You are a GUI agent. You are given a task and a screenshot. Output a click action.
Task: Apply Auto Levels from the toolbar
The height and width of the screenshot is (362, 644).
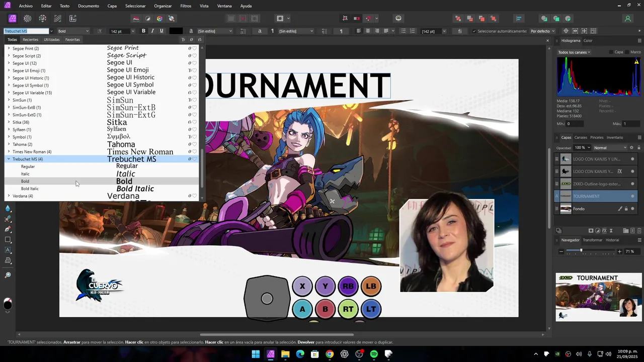pos(136,19)
